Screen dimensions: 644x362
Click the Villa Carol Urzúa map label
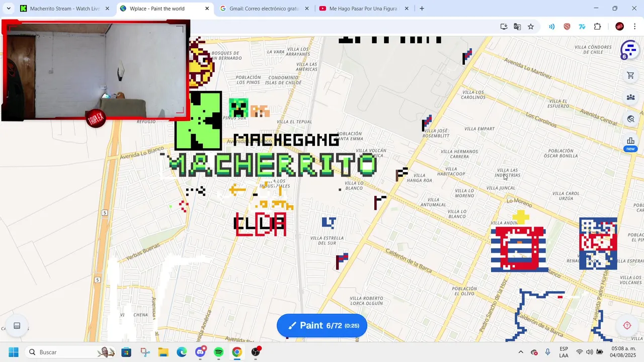(566, 196)
